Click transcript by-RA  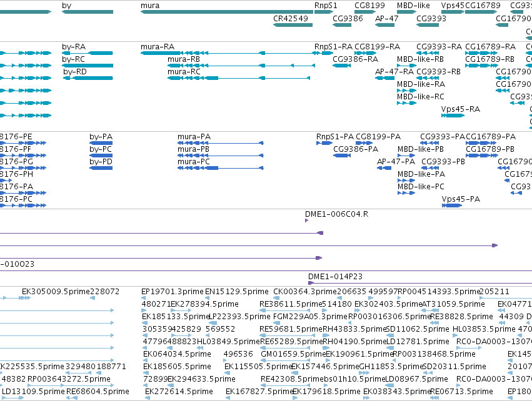click(87, 53)
